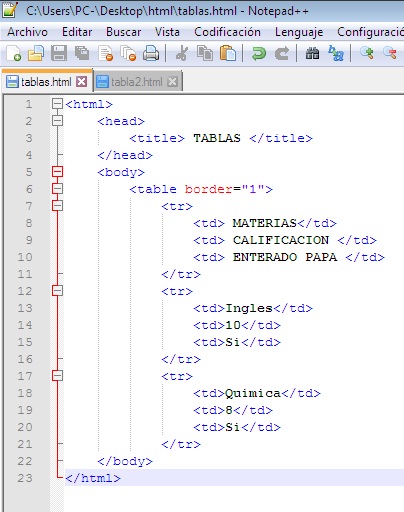This screenshot has height=512, width=404.
Task: Click the border attribute on line 6
Action: click(209, 189)
